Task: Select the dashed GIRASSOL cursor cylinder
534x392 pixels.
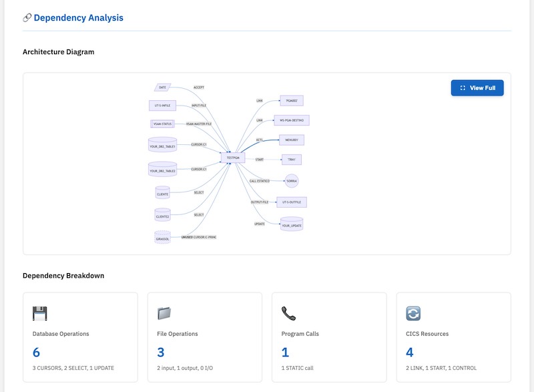Action: (x=162, y=238)
